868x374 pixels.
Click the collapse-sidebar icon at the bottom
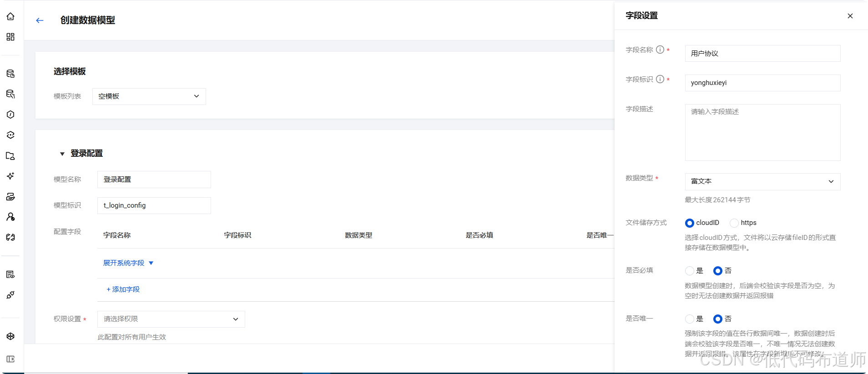(10, 359)
